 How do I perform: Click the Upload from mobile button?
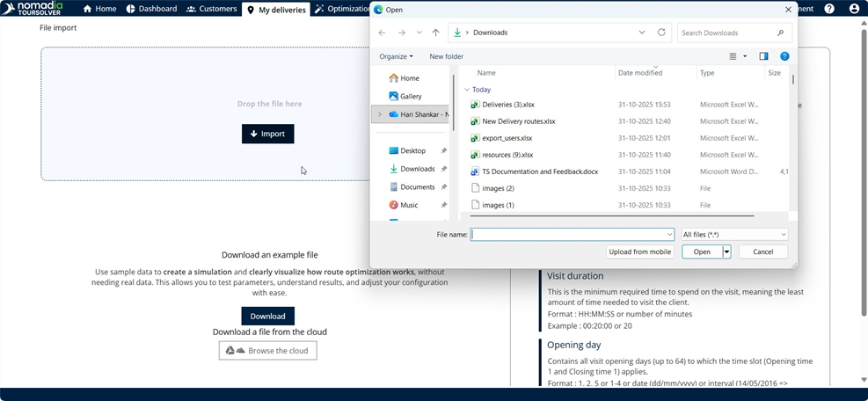(x=640, y=252)
